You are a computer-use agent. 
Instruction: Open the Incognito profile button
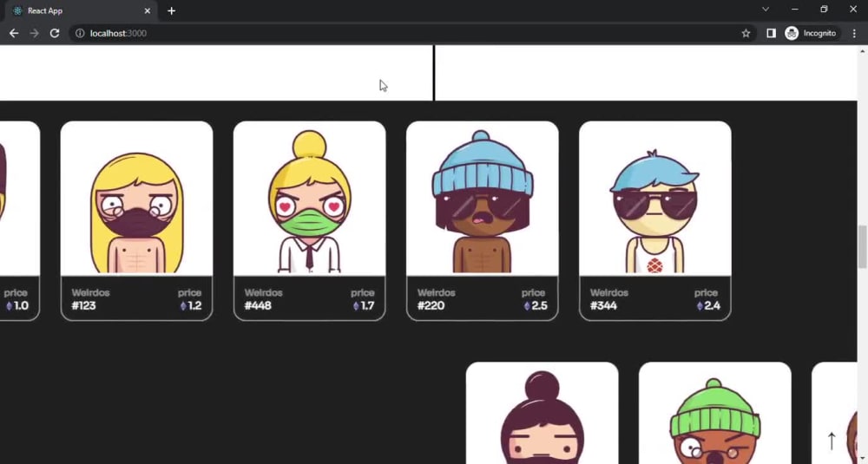click(811, 33)
